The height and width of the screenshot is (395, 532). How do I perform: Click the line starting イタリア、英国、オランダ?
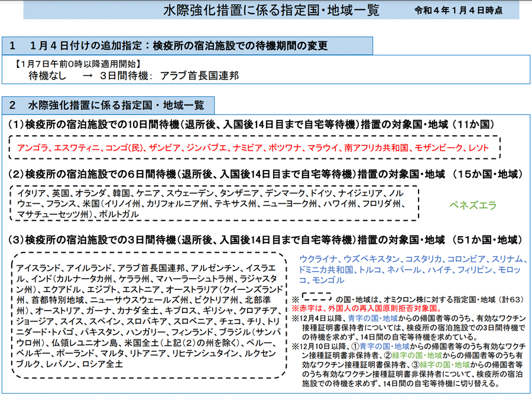tap(210, 193)
